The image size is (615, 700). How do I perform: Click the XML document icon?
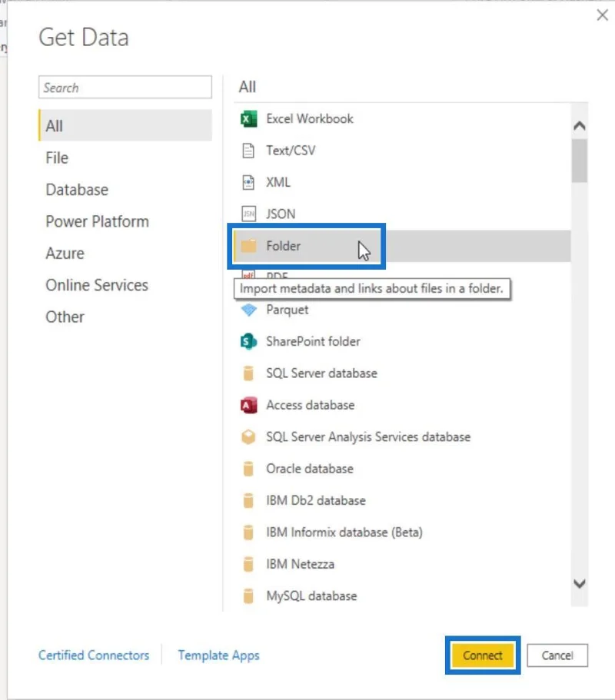click(248, 182)
